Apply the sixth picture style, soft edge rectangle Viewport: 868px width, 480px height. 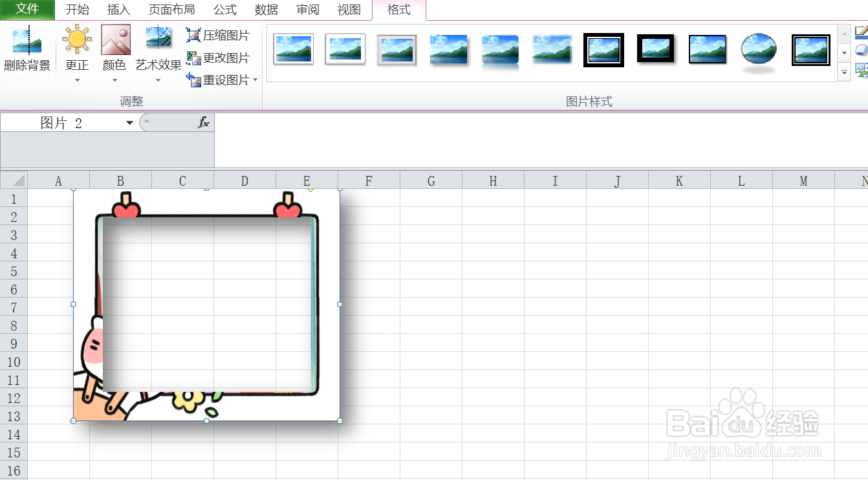point(552,50)
